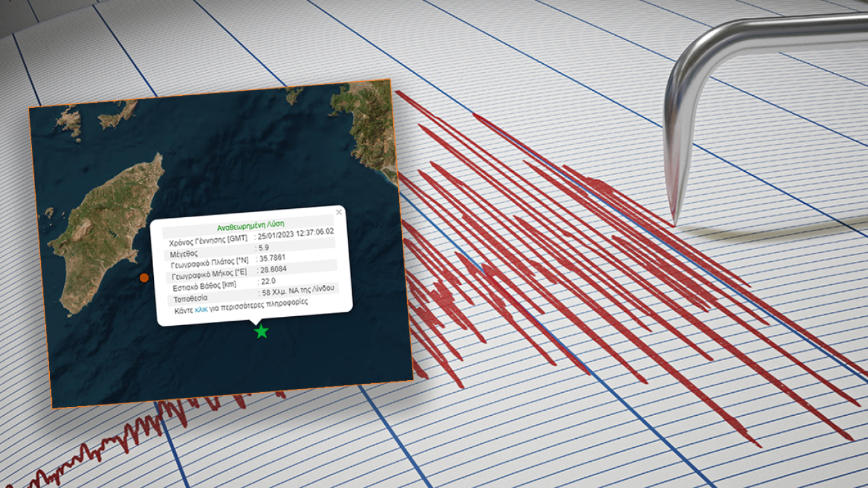
Task: Select the green star epicenter marker
Action: click(261, 332)
